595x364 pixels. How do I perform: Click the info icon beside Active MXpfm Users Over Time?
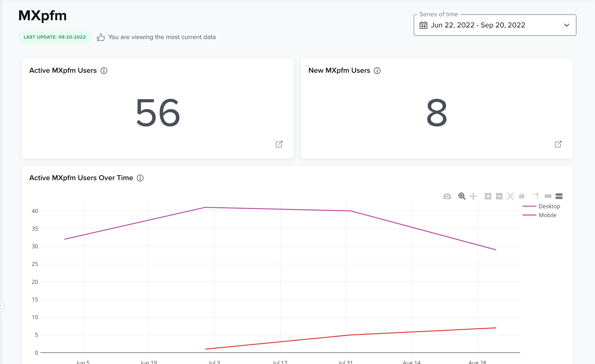click(140, 178)
